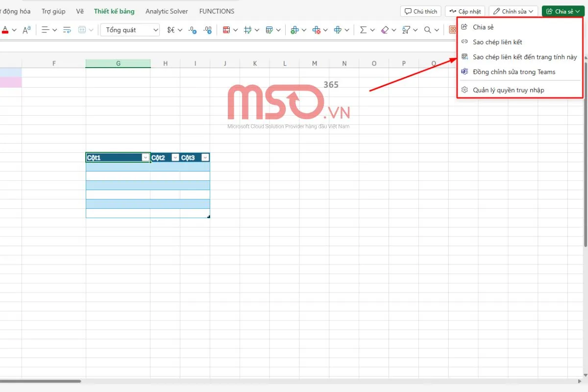Viewport: 588px width, 392px height.
Task: Click the AutoSum sigma icon
Action: 363,30
